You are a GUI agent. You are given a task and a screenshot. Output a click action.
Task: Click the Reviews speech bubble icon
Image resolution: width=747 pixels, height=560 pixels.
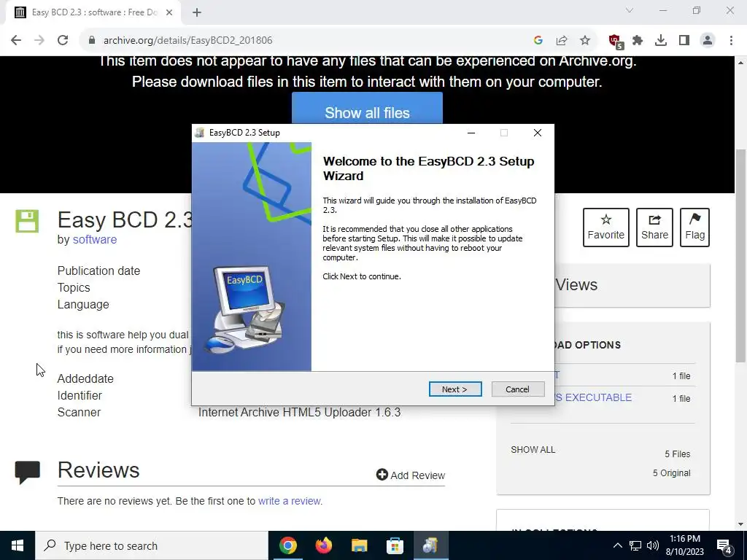pyautogui.click(x=27, y=472)
